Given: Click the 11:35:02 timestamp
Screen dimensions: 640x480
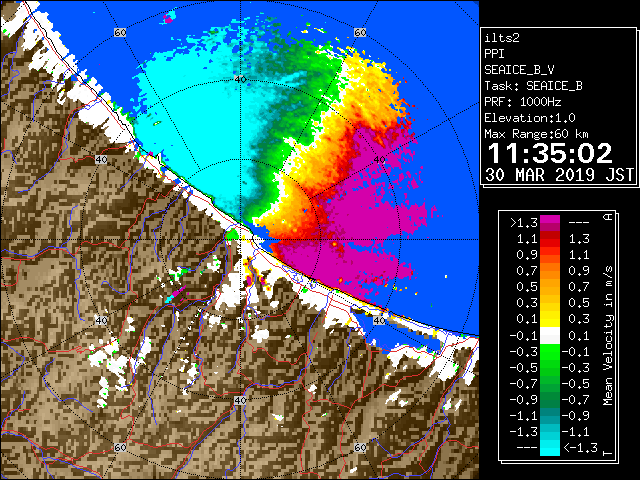Looking at the screenshot, I should [x=550, y=153].
